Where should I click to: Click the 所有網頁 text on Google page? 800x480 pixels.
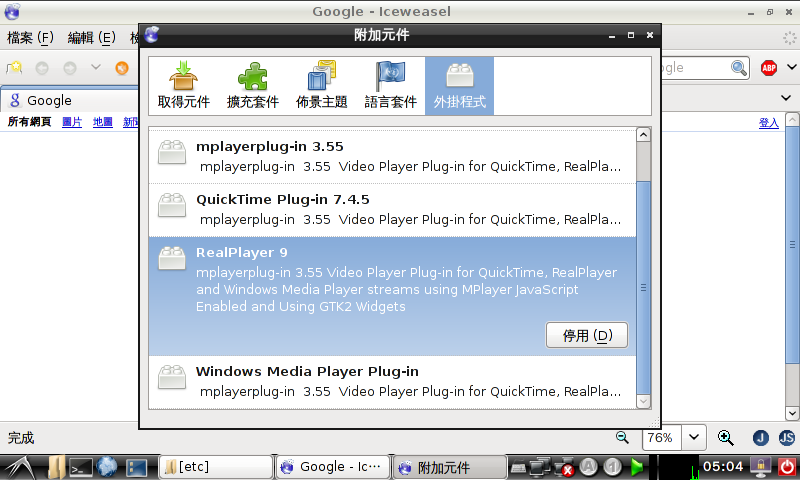pyautogui.click(x=29, y=122)
